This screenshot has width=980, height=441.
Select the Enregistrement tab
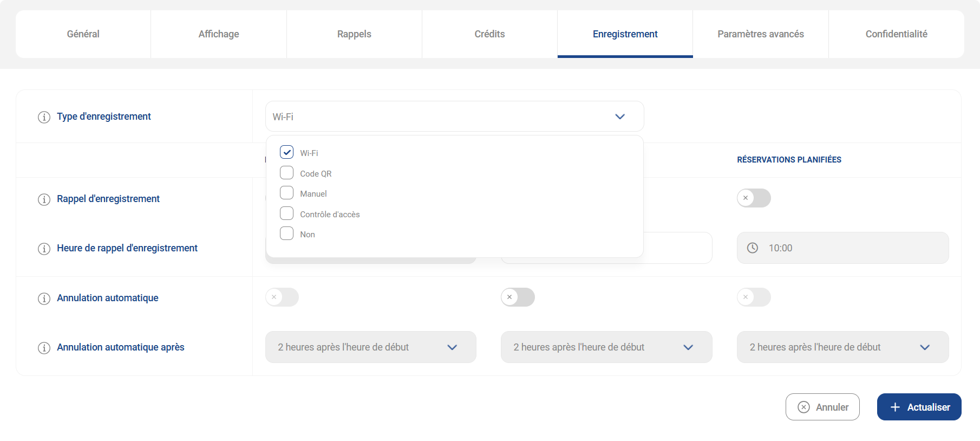(x=625, y=34)
